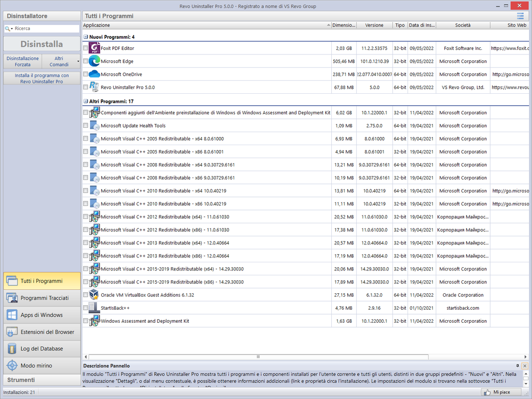
Task: Click the Disinstallazione Forzata button
Action: pos(23,61)
